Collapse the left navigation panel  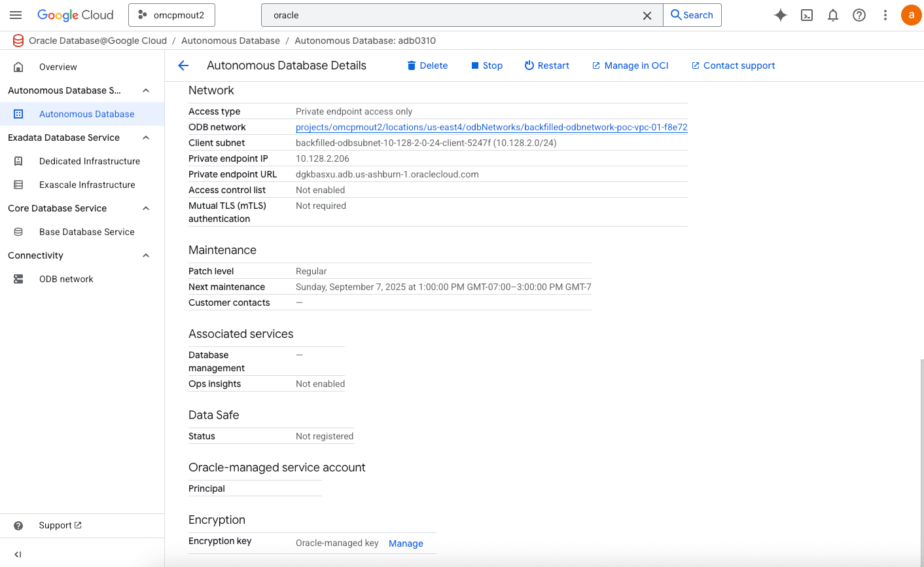coord(17,555)
